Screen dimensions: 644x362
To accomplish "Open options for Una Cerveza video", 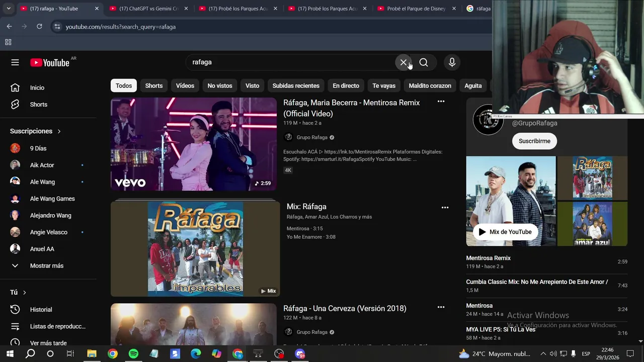I will click(441, 307).
